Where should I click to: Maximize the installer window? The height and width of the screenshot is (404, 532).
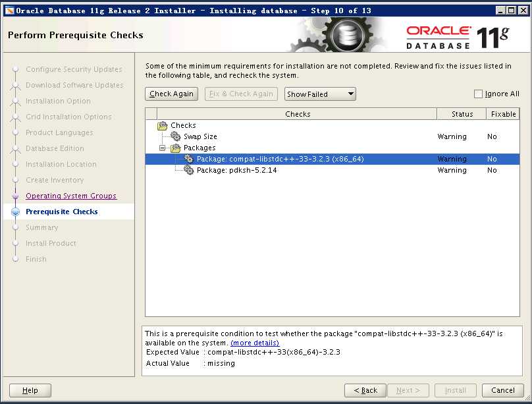pyautogui.click(x=512, y=11)
